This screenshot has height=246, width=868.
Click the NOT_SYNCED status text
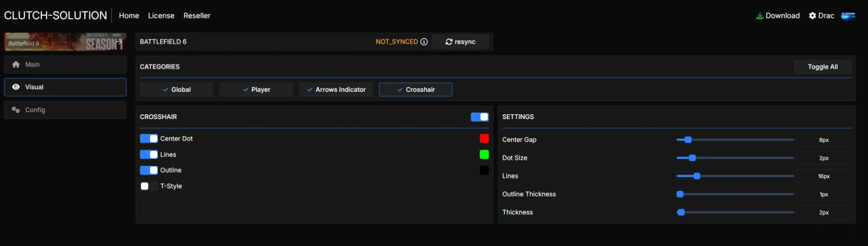pyautogui.click(x=397, y=41)
